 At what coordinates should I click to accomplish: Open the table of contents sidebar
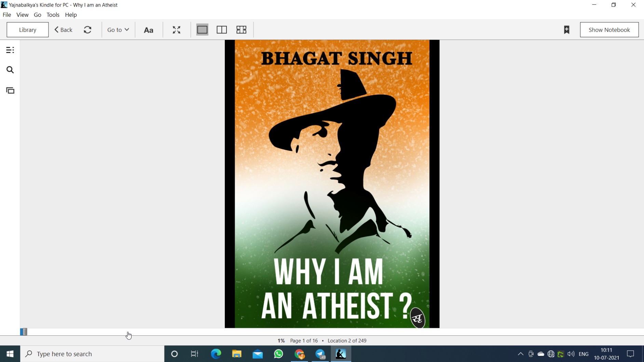tap(10, 50)
